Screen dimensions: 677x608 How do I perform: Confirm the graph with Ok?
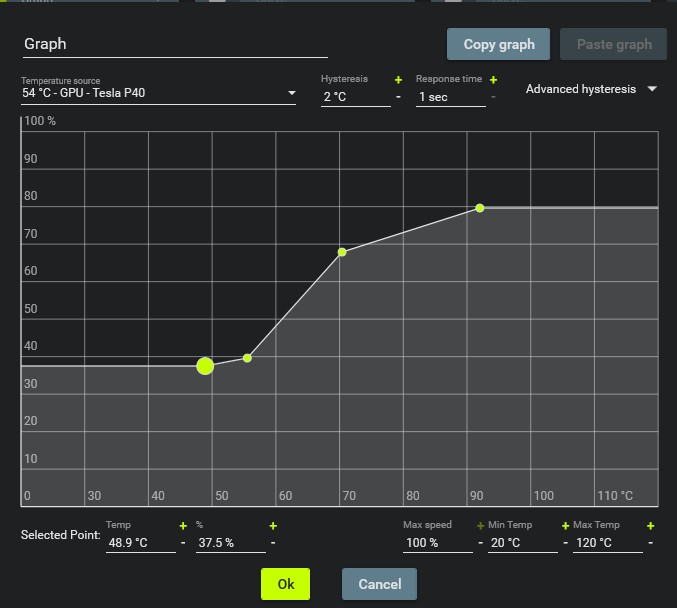click(x=285, y=584)
